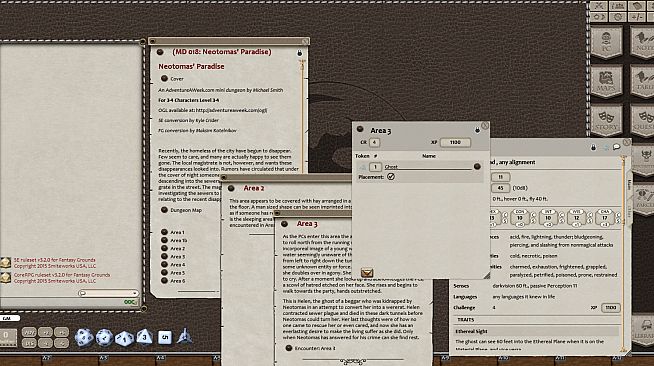Click the speech bubble icon in Ghost sheet

[616, 147]
